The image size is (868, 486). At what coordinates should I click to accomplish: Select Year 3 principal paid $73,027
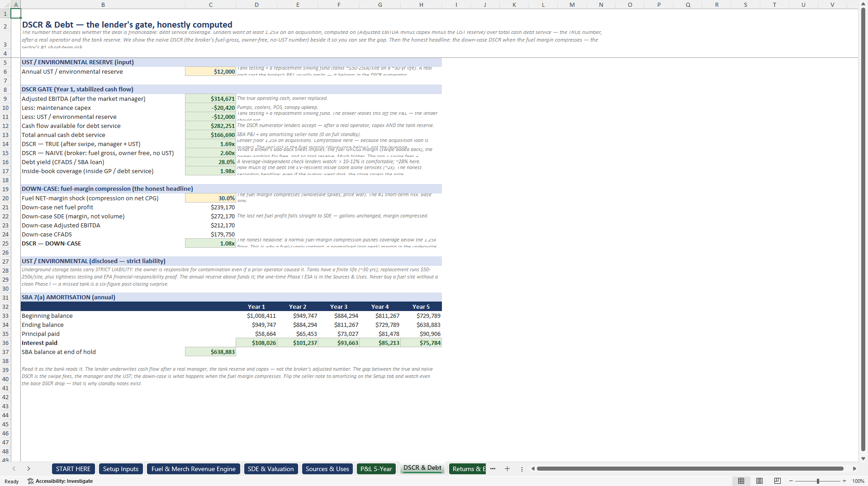point(339,334)
